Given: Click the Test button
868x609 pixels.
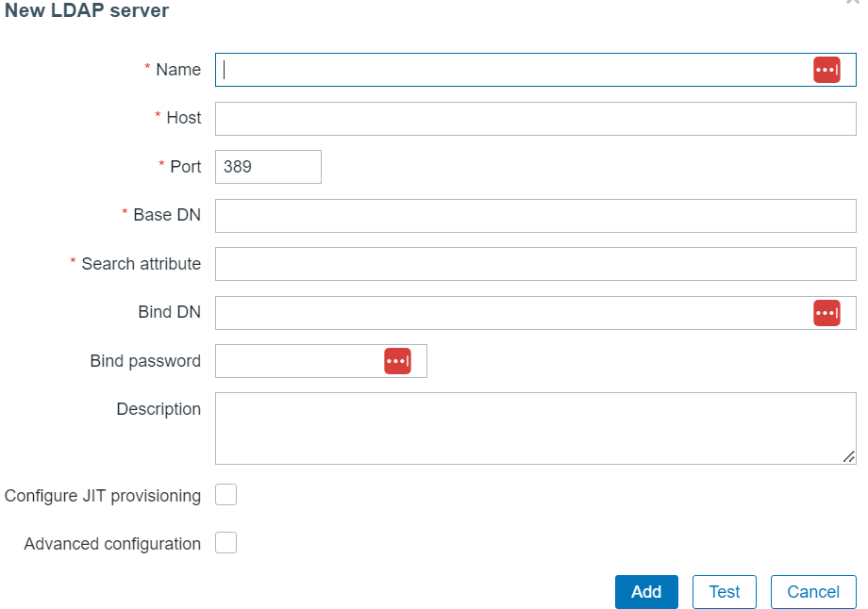Looking at the screenshot, I should [x=725, y=592].
